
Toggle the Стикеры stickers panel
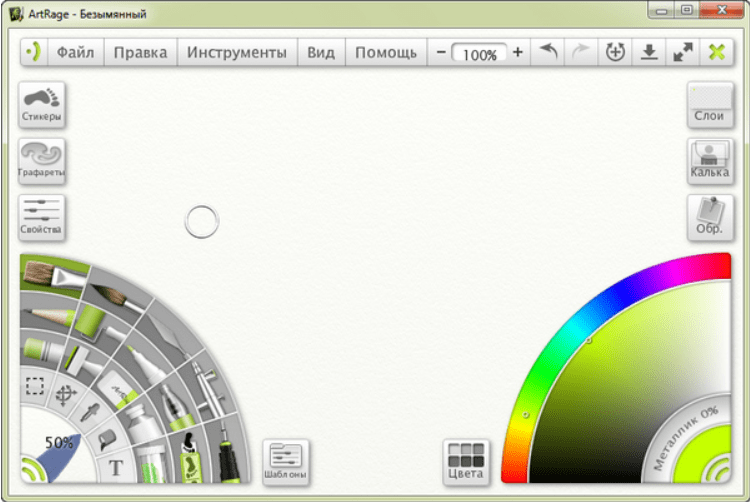41,105
